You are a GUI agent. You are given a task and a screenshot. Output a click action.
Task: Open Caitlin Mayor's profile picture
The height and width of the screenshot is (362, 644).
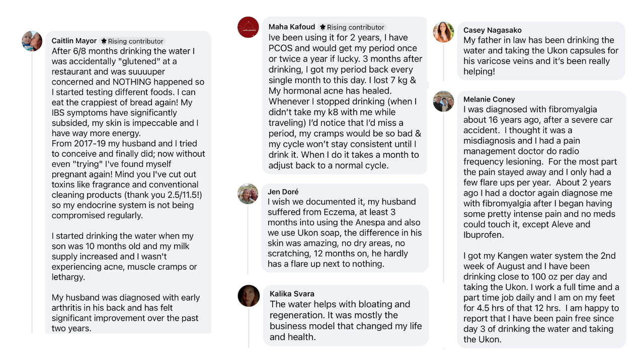tap(32, 41)
